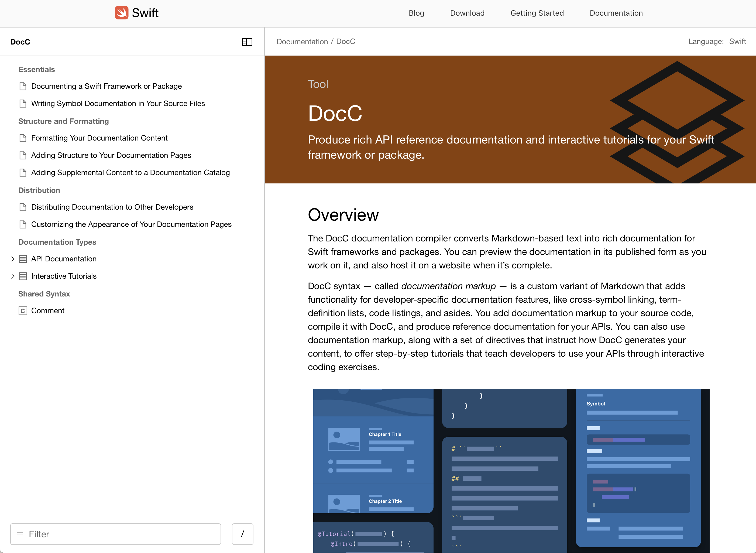Click the slash shortcut key button
This screenshot has width=756, height=553.
[243, 534]
